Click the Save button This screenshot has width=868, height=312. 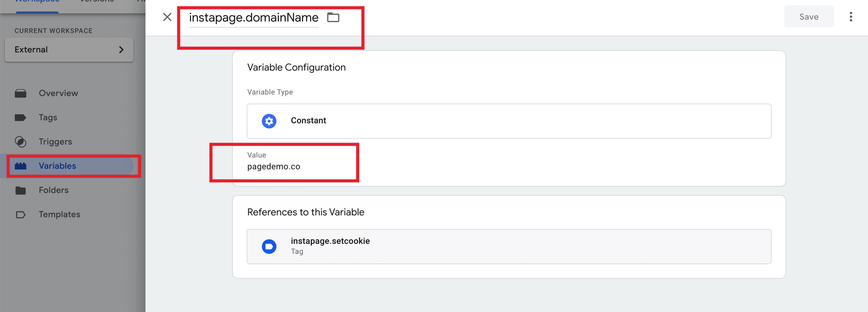[809, 17]
